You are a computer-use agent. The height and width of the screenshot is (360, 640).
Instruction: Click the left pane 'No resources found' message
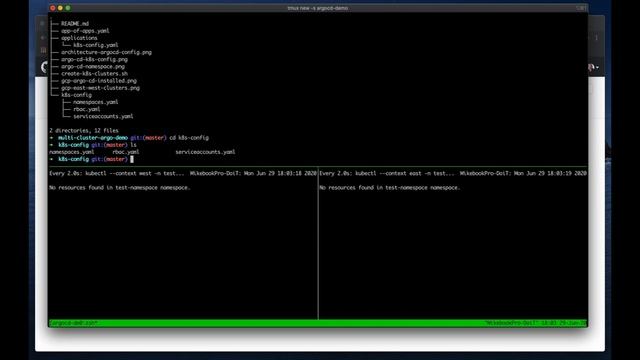pyautogui.click(x=120, y=188)
